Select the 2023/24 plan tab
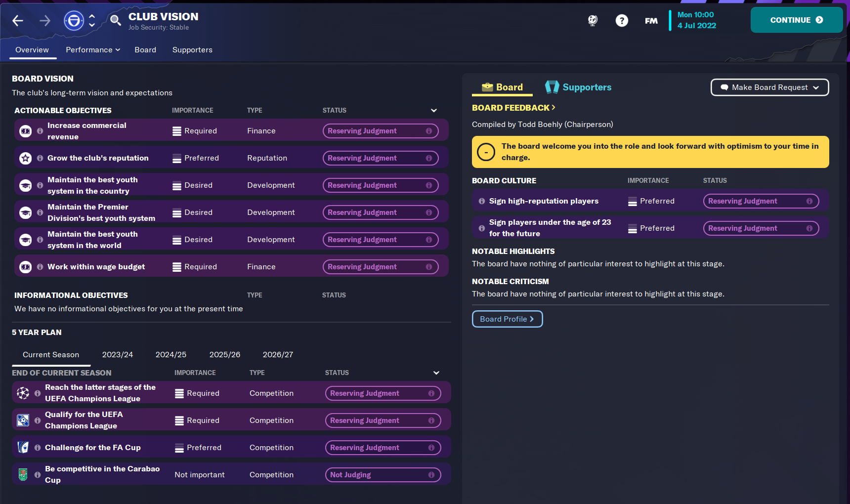This screenshot has height=504, width=850. (x=118, y=355)
